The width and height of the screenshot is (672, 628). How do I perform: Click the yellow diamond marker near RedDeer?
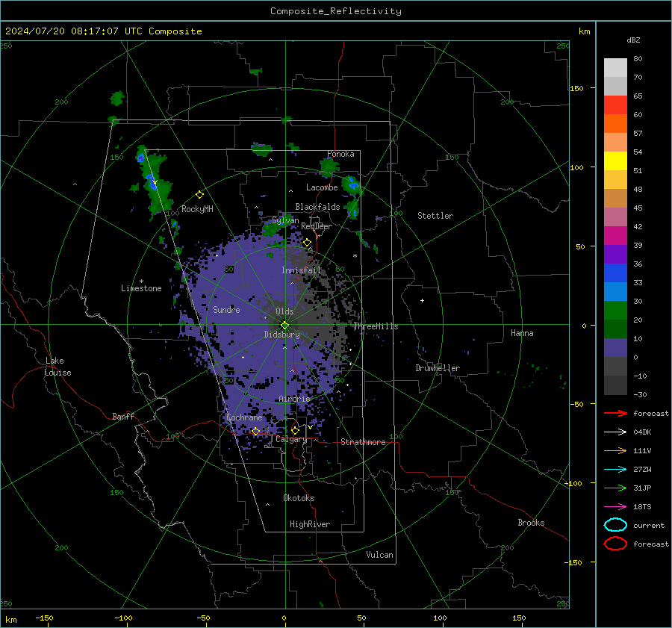pyautogui.click(x=307, y=243)
